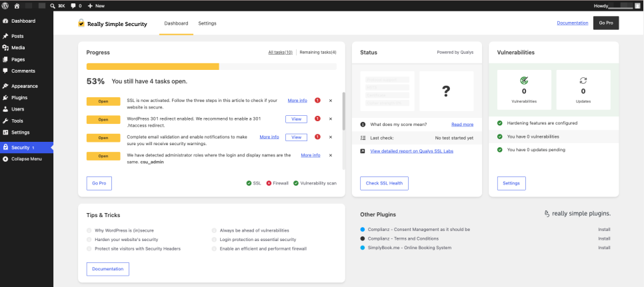This screenshot has height=287, width=644.
Task: Go to Posts menu
Action: click(x=17, y=36)
